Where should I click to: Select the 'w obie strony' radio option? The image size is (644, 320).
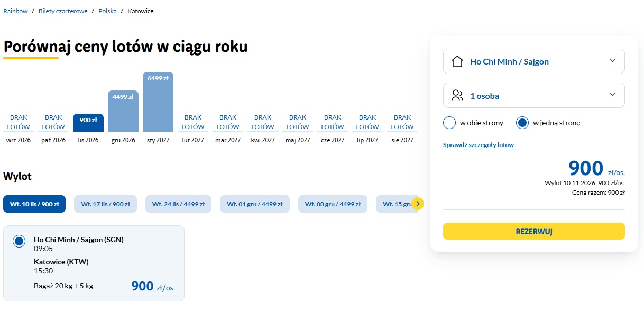coord(449,123)
